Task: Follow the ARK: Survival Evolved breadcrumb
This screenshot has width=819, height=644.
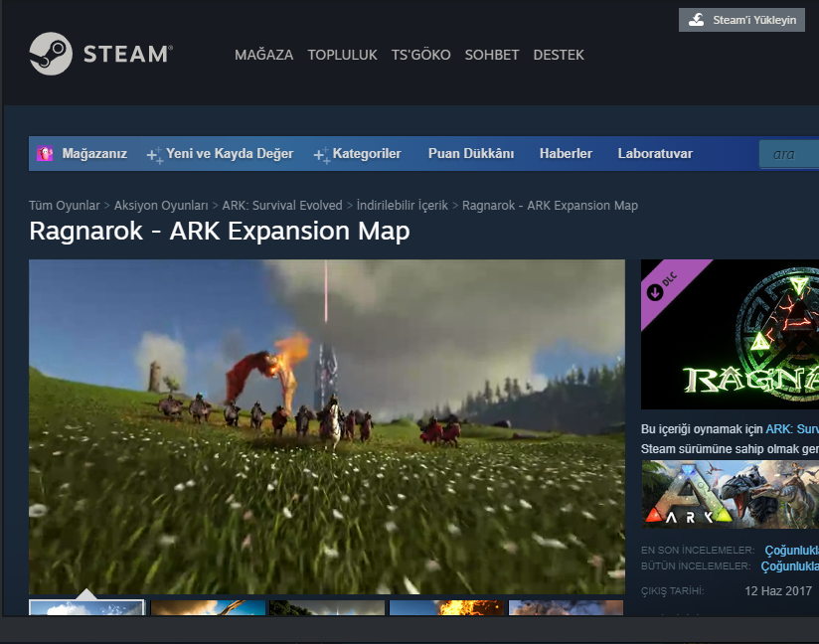Action: 282,206
